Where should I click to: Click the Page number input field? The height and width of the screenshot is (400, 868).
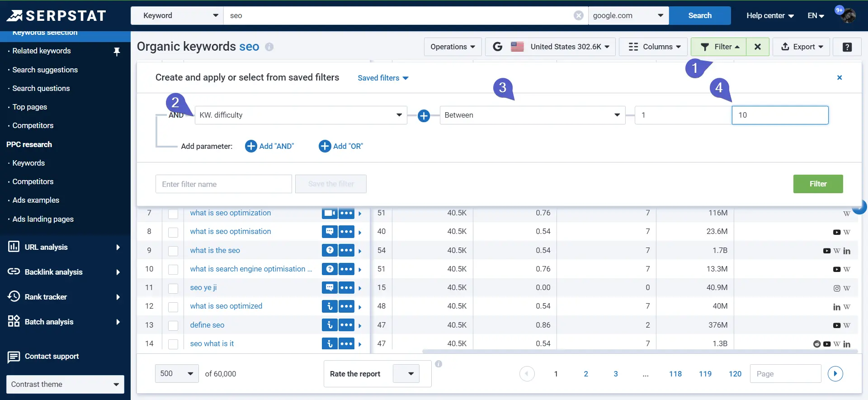[785, 373]
